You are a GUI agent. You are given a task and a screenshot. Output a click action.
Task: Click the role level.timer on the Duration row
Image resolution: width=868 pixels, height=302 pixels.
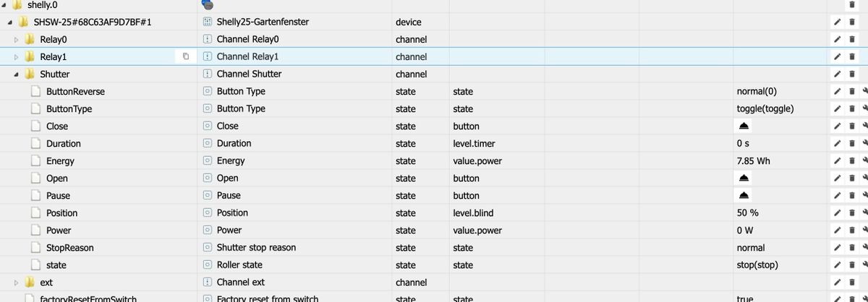point(474,143)
